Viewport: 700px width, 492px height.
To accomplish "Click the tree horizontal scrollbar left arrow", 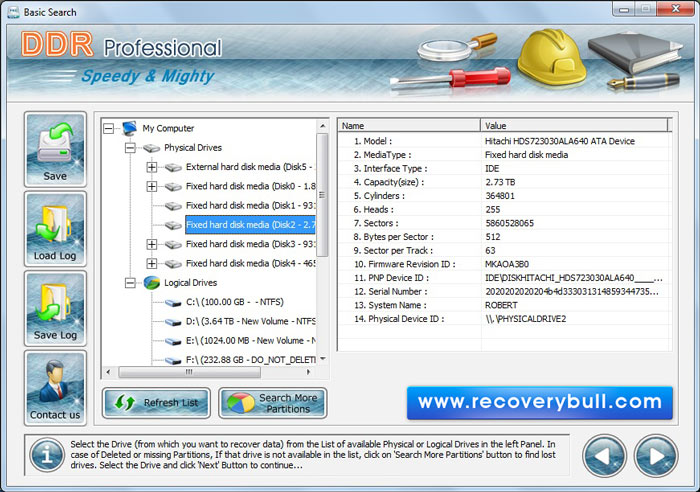I will point(108,372).
